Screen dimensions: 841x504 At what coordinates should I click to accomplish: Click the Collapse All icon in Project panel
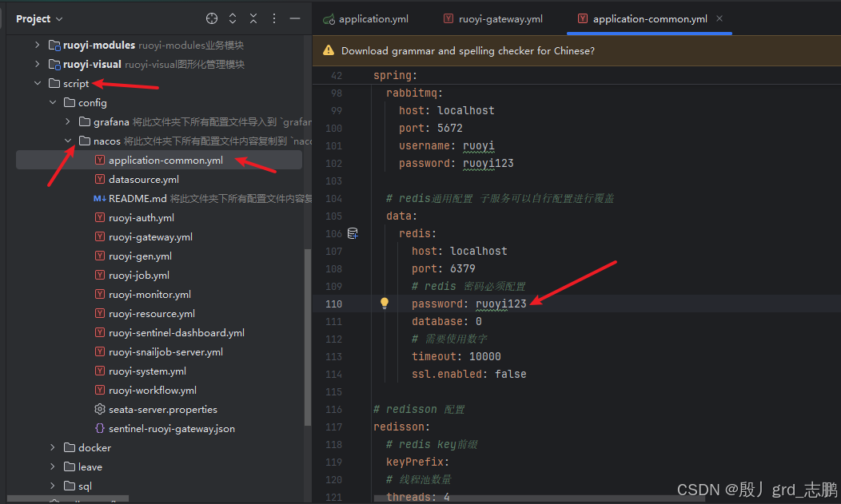pos(253,18)
